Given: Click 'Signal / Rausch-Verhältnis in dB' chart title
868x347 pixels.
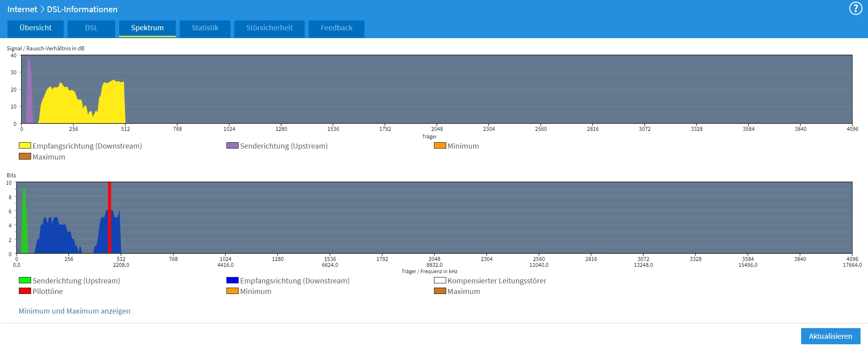Looking at the screenshot, I should (46, 48).
